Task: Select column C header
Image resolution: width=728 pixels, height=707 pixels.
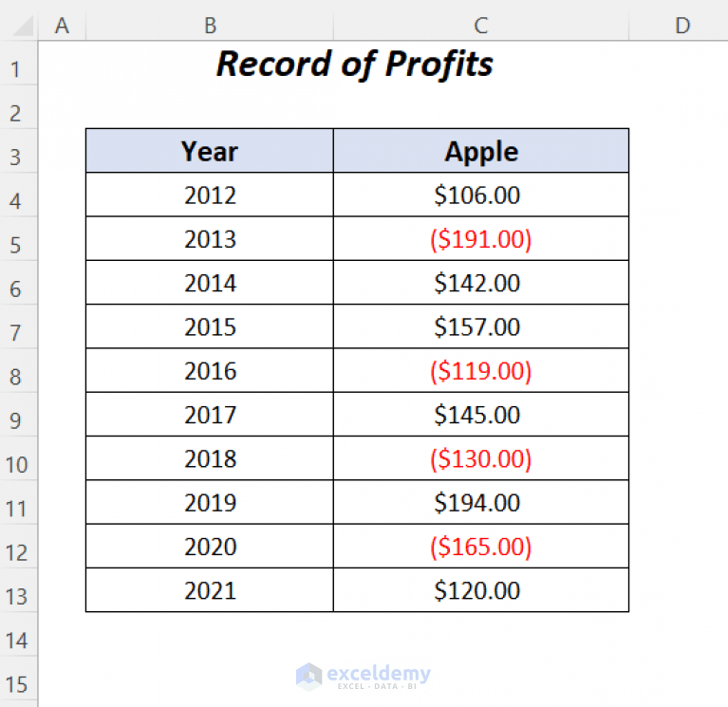Action: 481,26
